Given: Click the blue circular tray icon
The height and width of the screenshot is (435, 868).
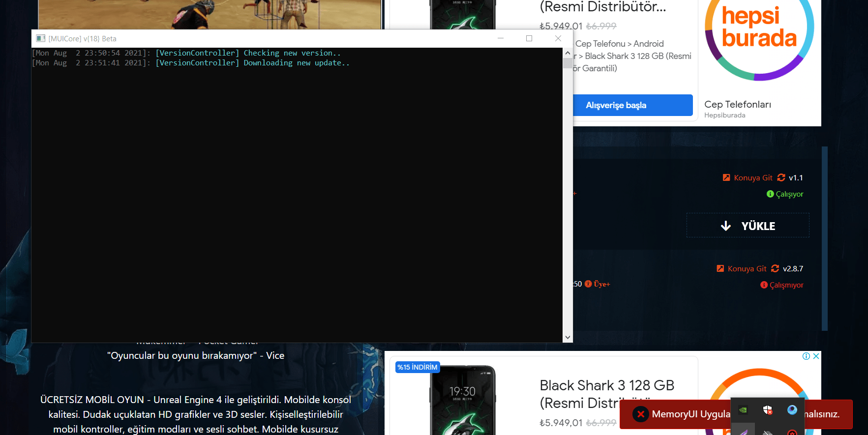Looking at the screenshot, I should click(x=792, y=409).
